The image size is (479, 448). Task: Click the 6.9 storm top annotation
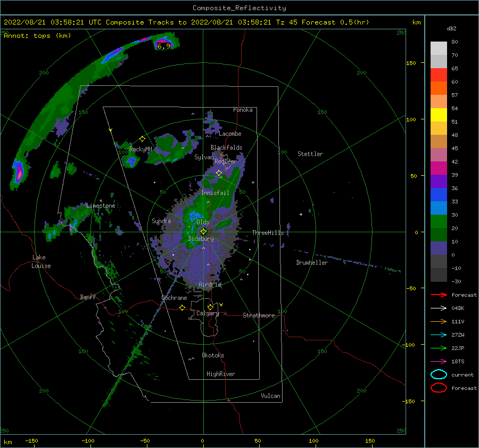(164, 46)
